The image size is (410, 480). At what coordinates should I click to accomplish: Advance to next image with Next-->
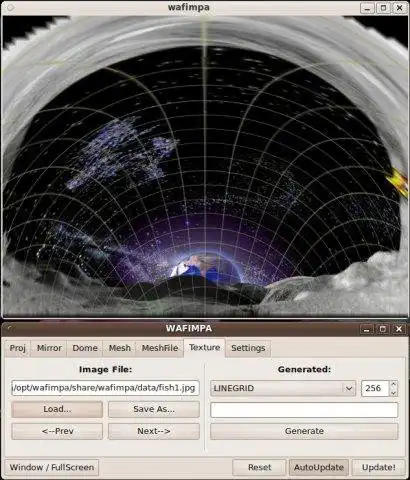click(154, 431)
